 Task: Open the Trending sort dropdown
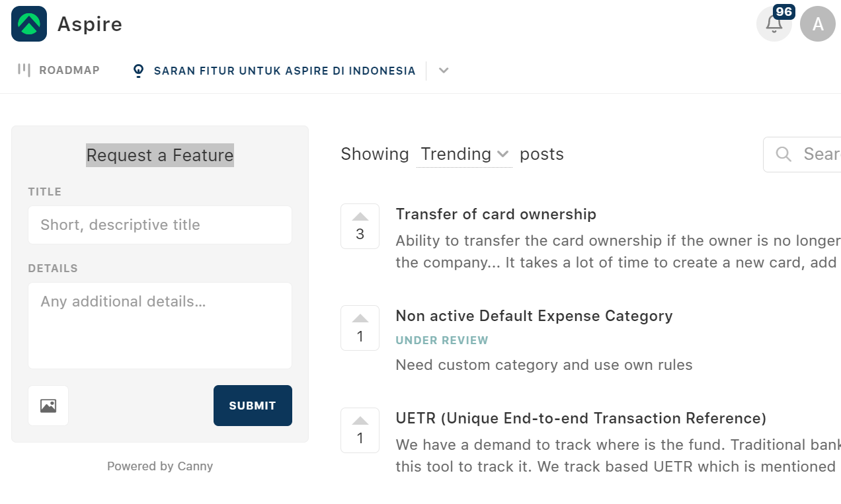[x=464, y=155]
